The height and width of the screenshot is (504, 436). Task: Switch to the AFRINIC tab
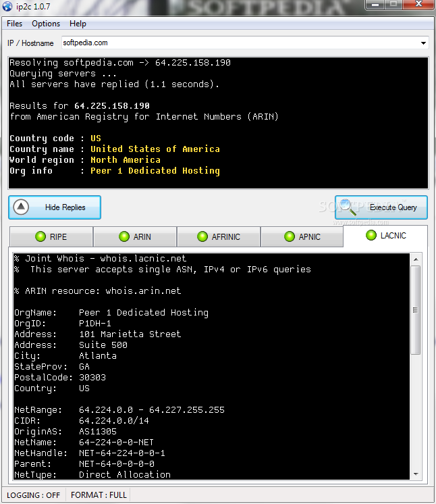(x=219, y=237)
